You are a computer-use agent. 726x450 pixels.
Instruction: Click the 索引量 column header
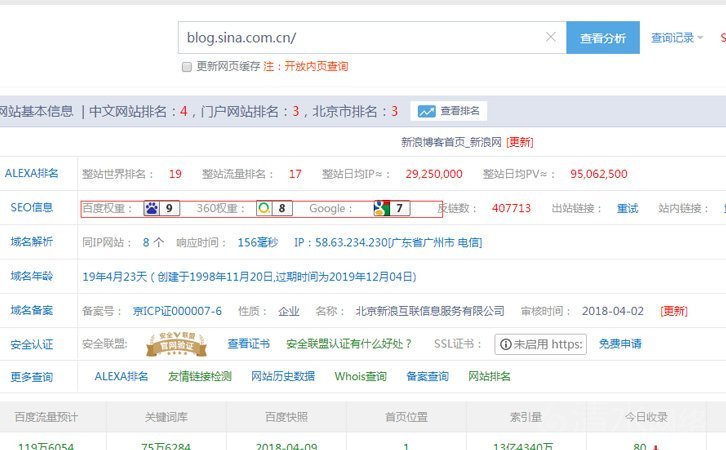[x=526, y=417]
